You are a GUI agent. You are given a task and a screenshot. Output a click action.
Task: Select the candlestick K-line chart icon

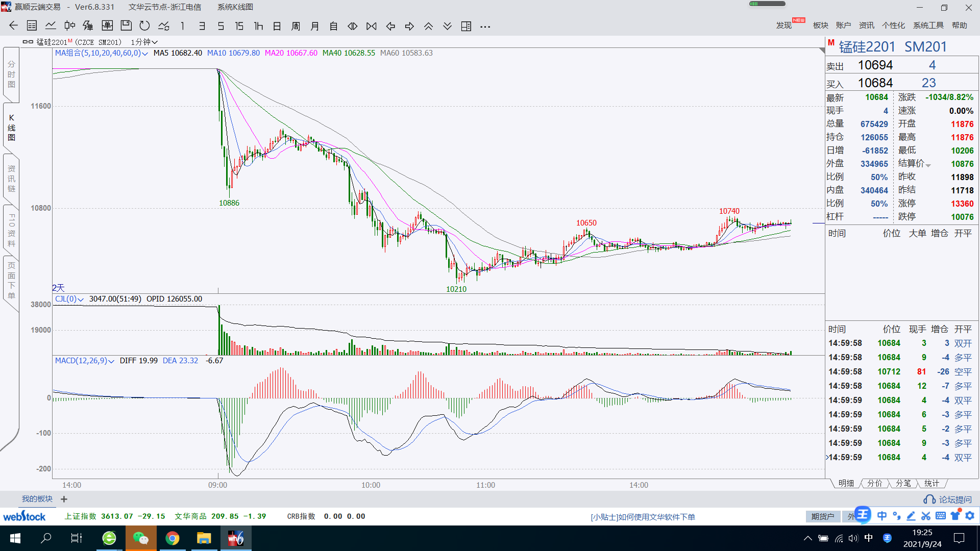click(x=69, y=26)
